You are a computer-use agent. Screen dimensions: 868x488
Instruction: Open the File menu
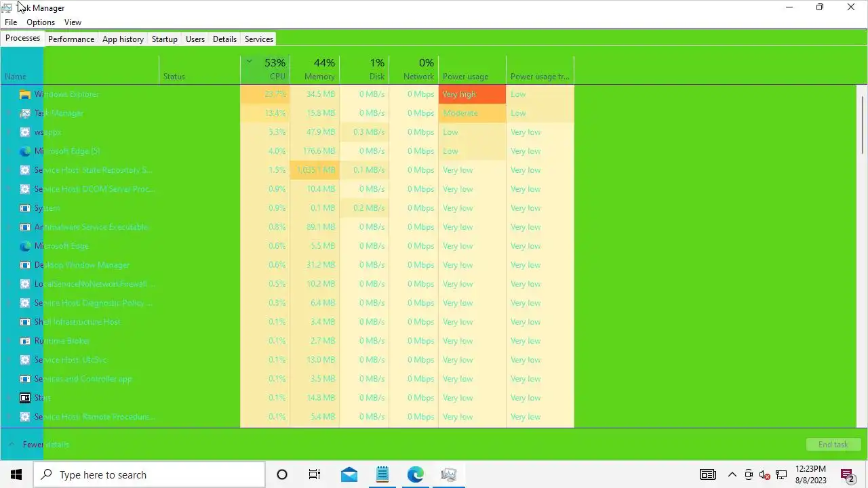click(11, 22)
